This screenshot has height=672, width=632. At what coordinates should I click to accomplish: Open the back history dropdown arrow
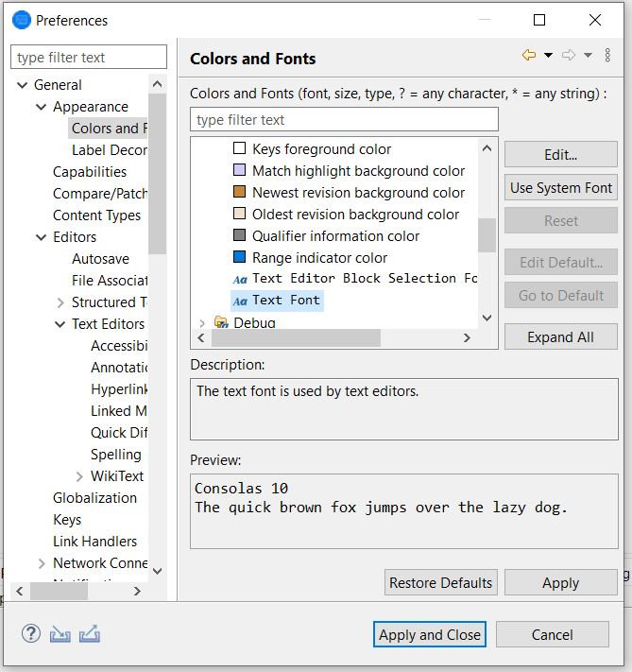pyautogui.click(x=548, y=55)
